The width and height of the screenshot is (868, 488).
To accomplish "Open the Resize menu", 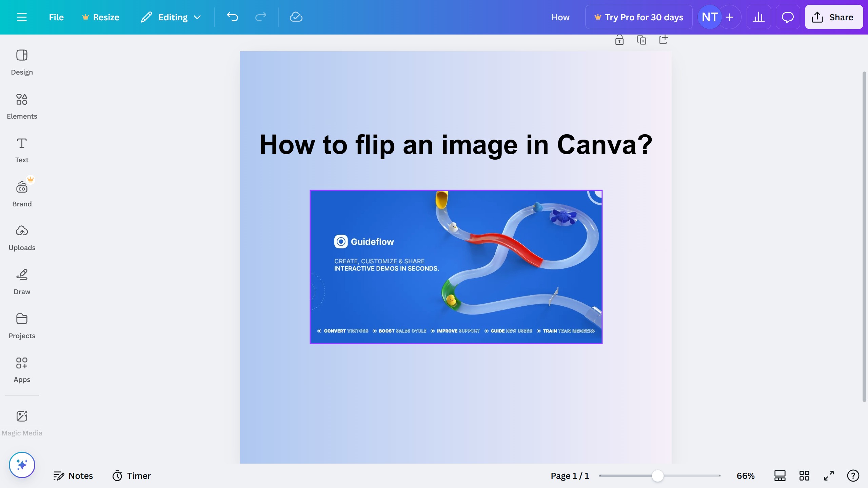I will (100, 17).
